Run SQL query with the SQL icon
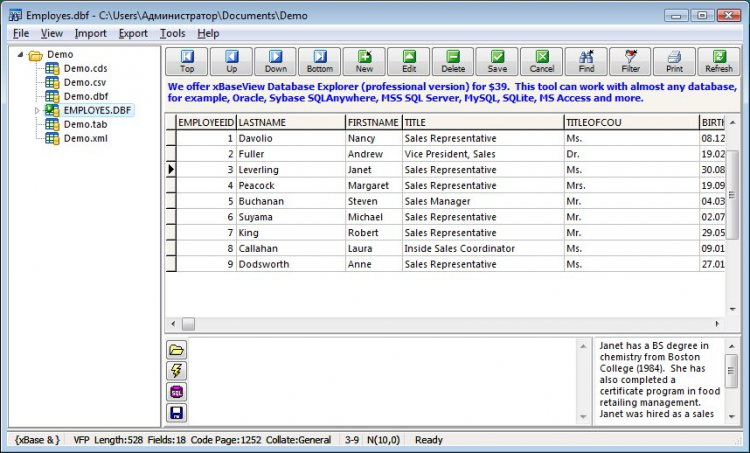Image resolution: width=750 pixels, height=453 pixels. (x=177, y=391)
